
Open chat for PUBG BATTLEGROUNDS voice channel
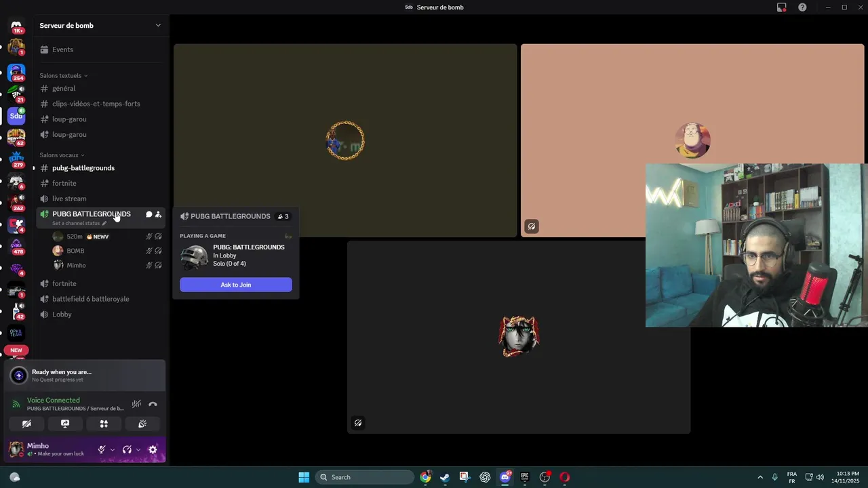(149, 214)
